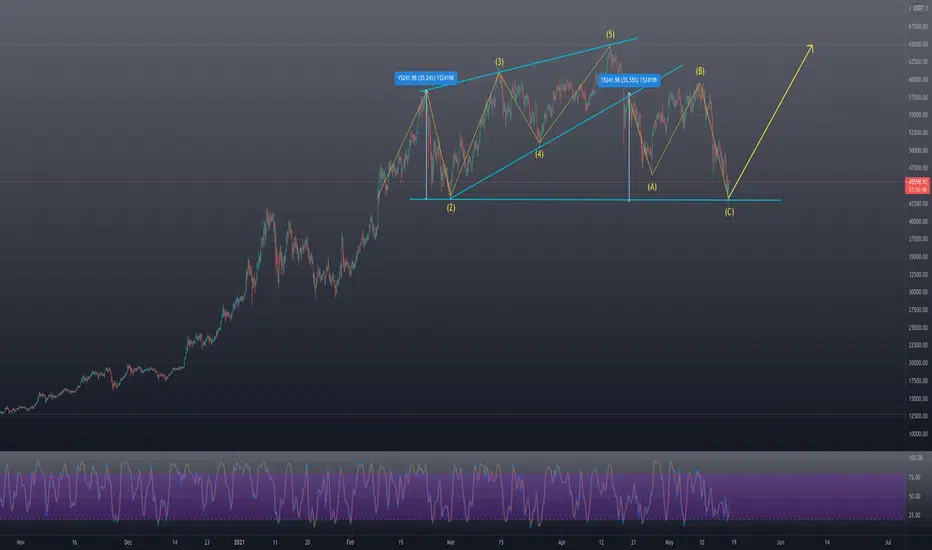The image size is (932, 550).
Task: Click the 62500.00 price axis label
Action: click(918, 62)
